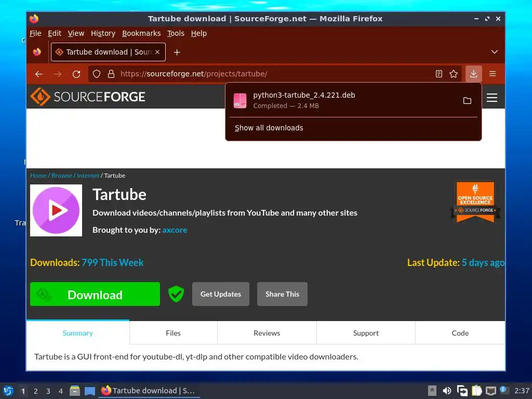Open the axcore author link
Screen dimensions: 532x399
coord(175,230)
